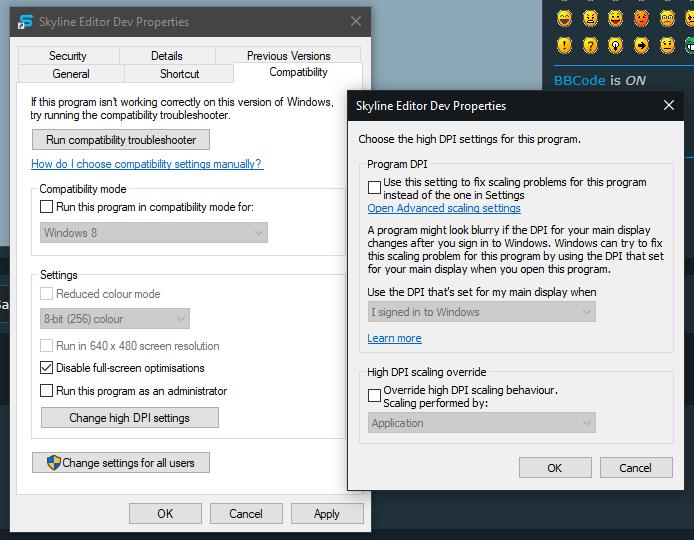This screenshot has width=694, height=540.
Task: Insert the black arrow smiley
Action: 641,45
